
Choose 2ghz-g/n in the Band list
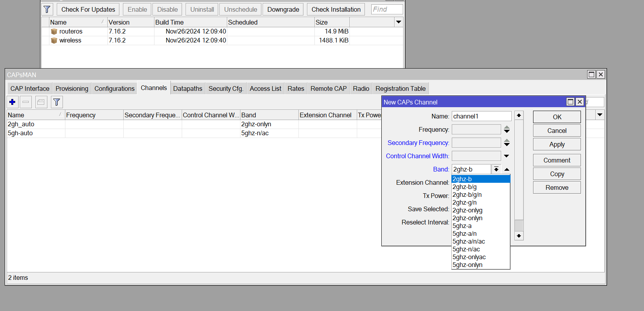tap(481, 203)
